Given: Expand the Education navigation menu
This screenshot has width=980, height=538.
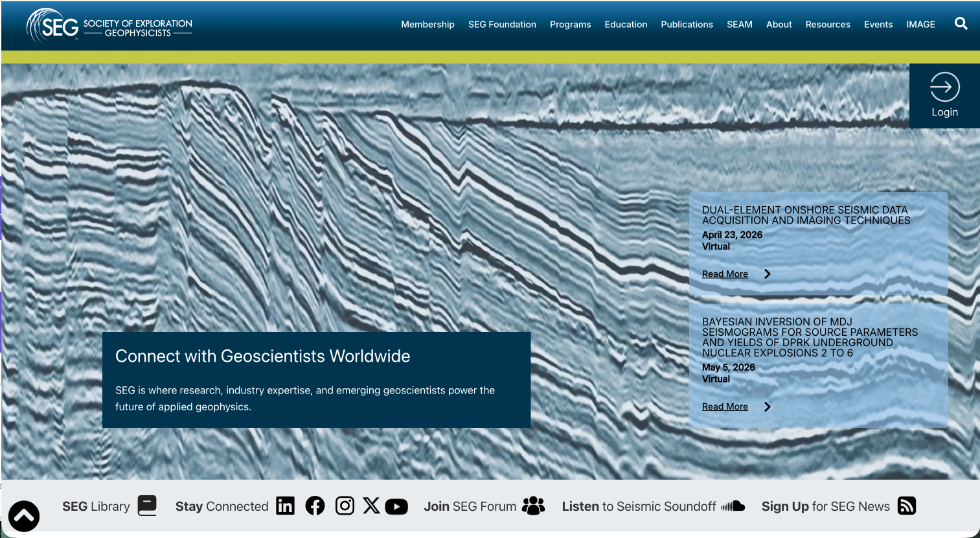Looking at the screenshot, I should [x=626, y=25].
